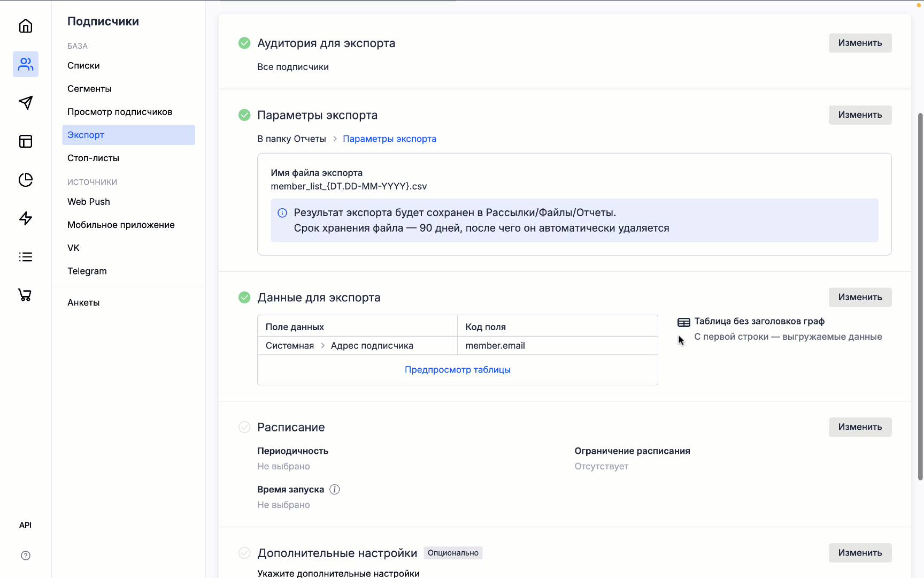Click the Дополнительные настройки step status circle
This screenshot has height=578, width=924.
point(244,553)
